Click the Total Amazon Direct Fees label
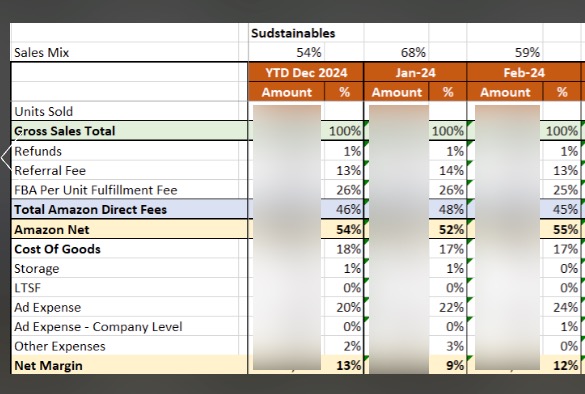 click(90, 209)
